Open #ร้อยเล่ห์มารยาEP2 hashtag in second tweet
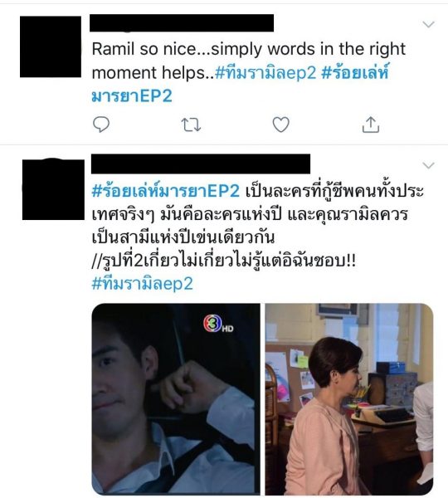This screenshot has width=448, height=498. pos(165,191)
